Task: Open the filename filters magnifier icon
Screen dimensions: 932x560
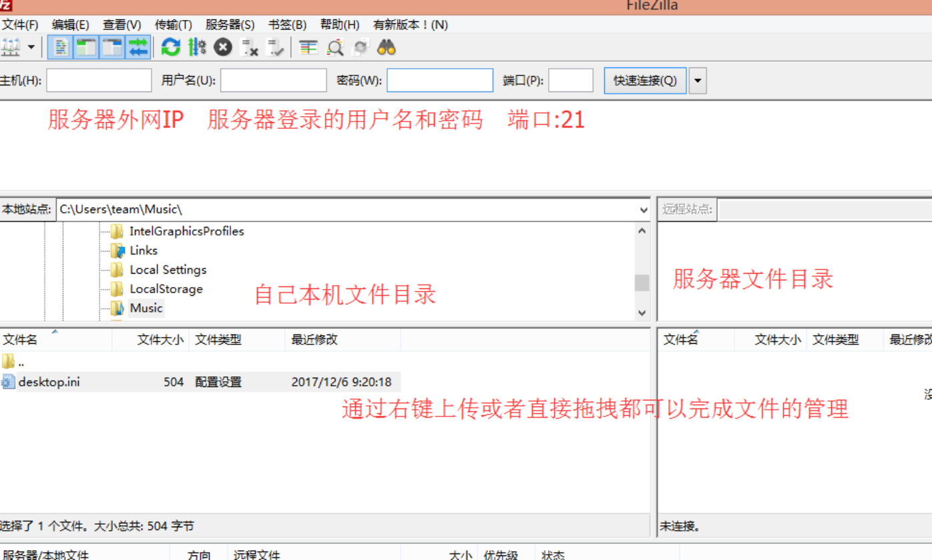Action: 334,47
